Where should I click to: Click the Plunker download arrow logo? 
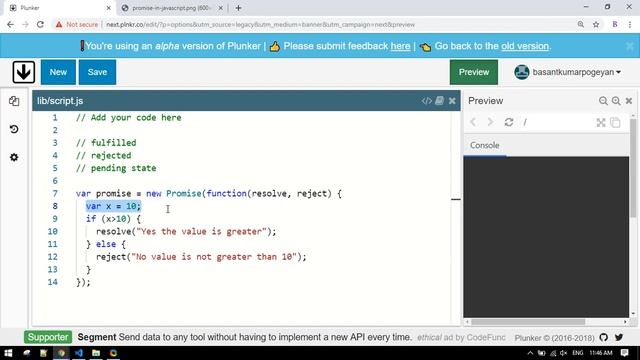click(23, 72)
